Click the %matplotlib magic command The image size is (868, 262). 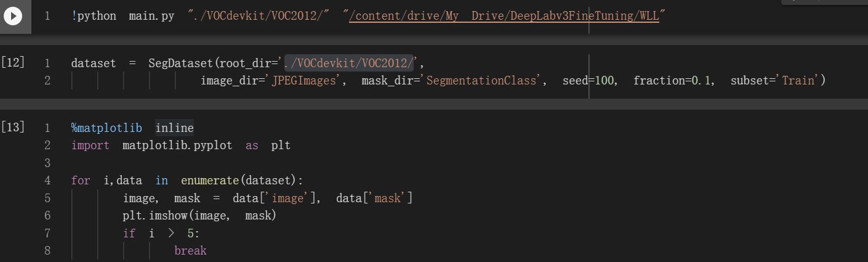[x=106, y=128]
